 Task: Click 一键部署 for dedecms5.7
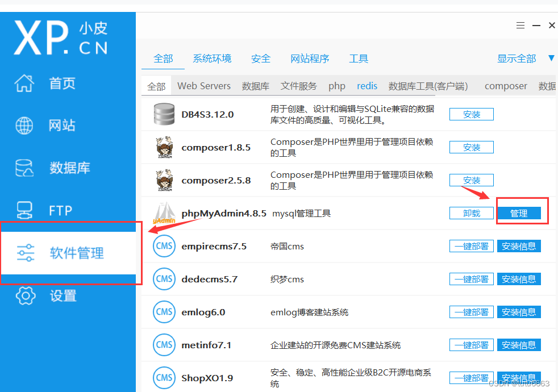pyautogui.click(x=472, y=280)
